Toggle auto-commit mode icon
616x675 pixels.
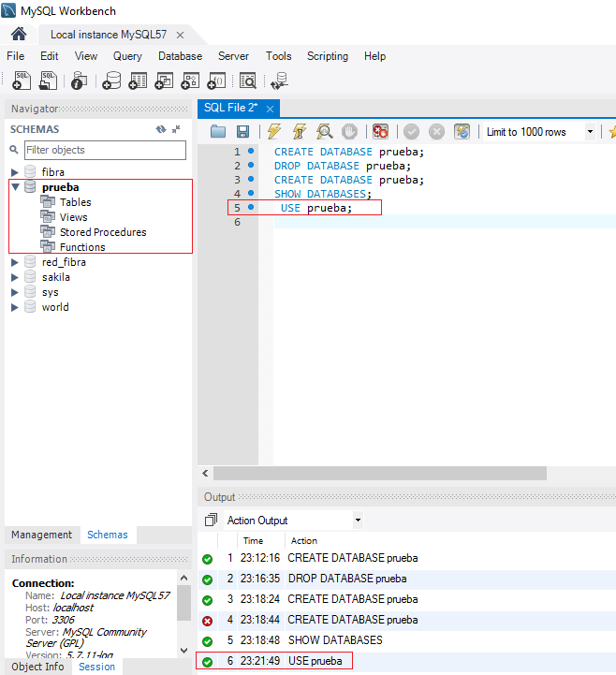pos(462,131)
